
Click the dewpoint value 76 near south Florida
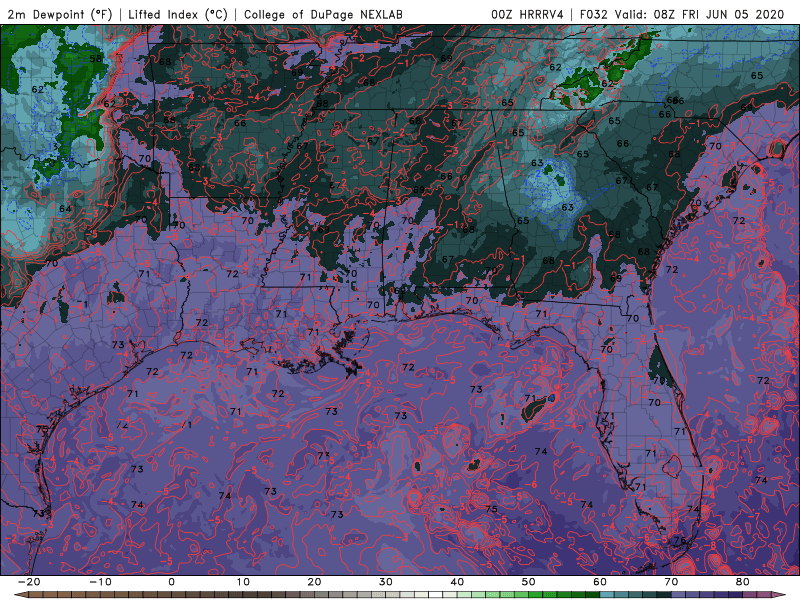coord(680,540)
